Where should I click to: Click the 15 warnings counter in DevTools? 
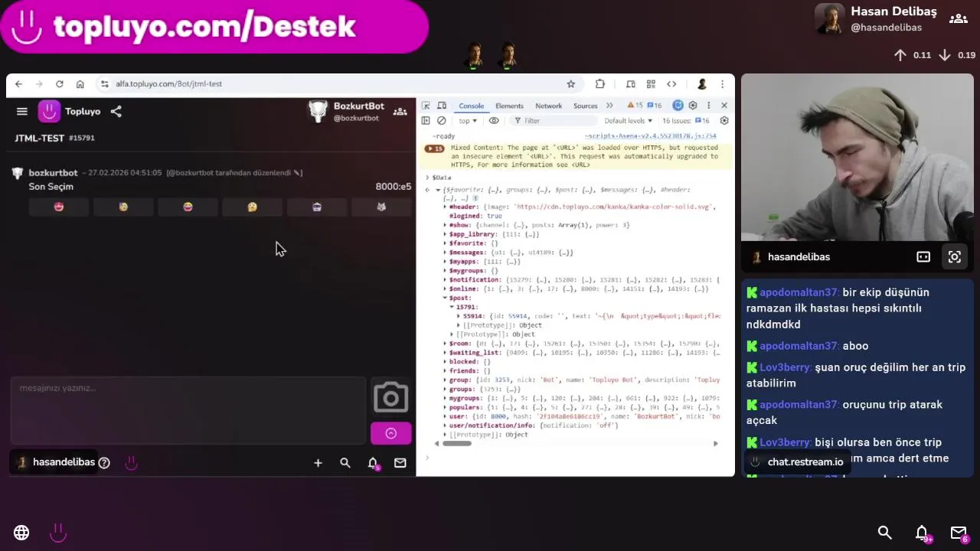pyautogui.click(x=635, y=106)
